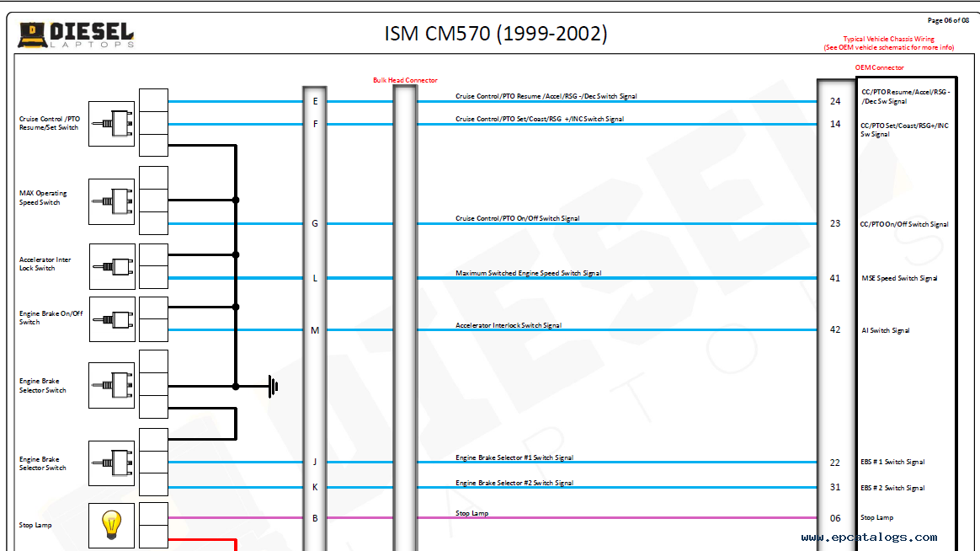Select the Accelerator Inter Lock switch symbol
This screenshot has height=551, width=980.
[x=113, y=266]
